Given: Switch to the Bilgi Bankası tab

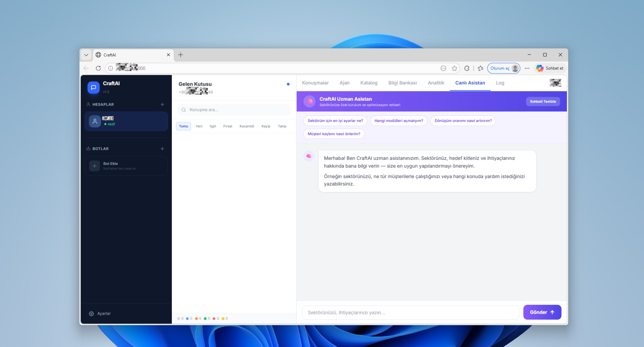Looking at the screenshot, I should point(402,83).
